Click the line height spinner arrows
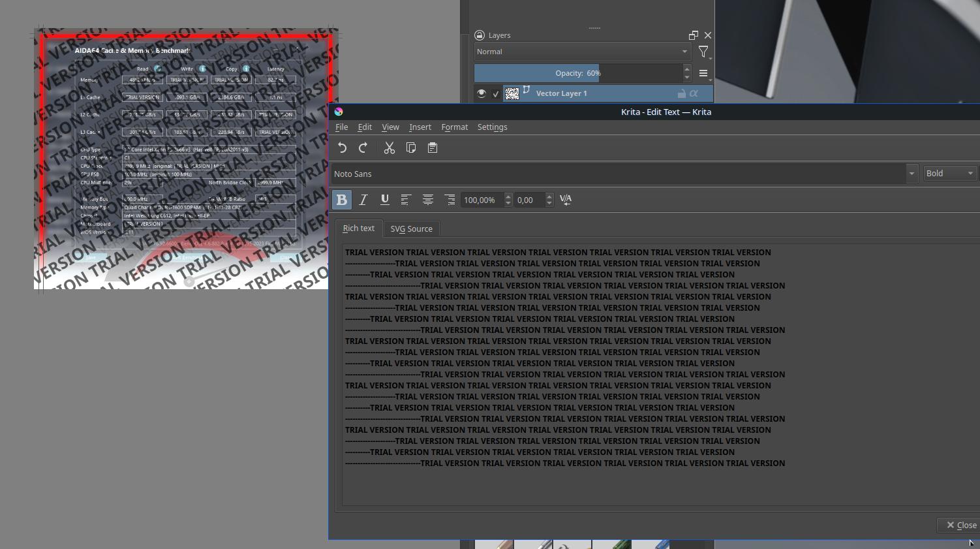 click(x=508, y=200)
